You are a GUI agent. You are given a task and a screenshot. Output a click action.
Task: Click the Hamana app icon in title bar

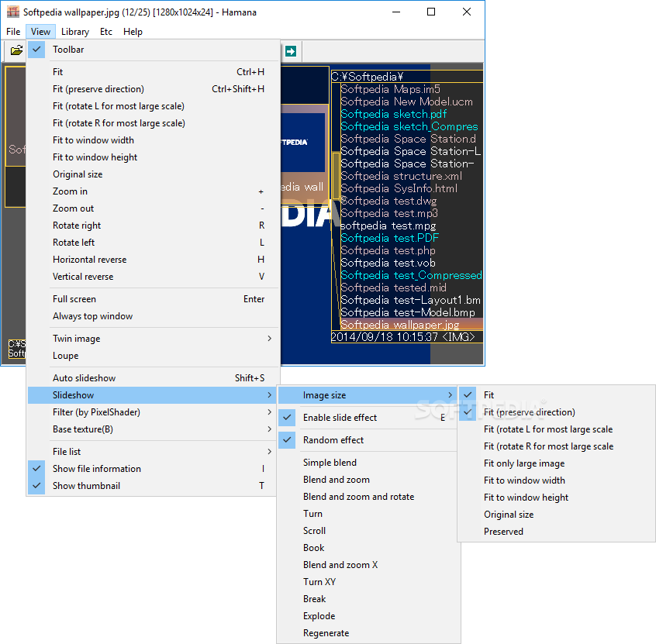tap(13, 12)
